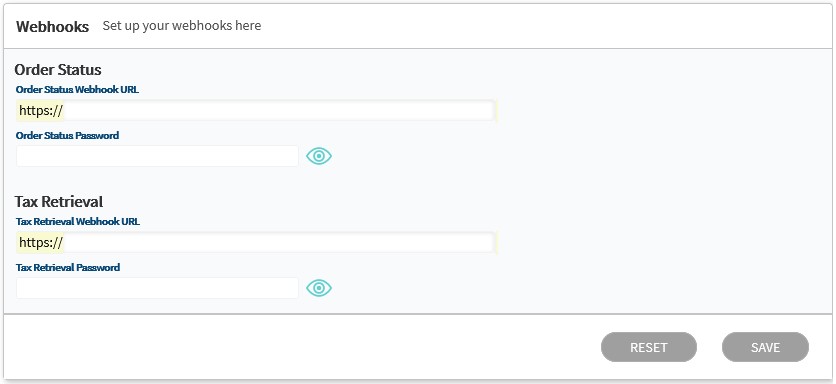This screenshot has width=836, height=384.
Task: Show the Tax Retrieval Password via eye icon
Action: pos(319,288)
